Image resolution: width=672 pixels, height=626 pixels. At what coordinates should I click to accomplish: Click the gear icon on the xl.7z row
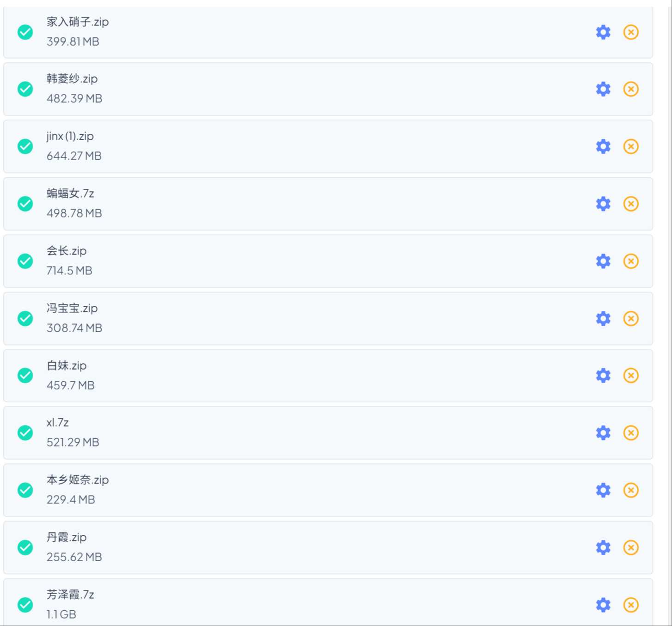click(x=603, y=433)
